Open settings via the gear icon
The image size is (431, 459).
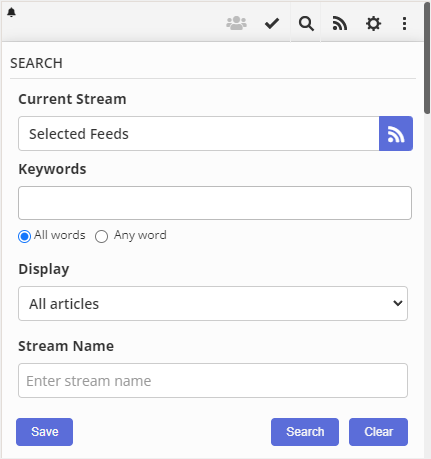[373, 24]
